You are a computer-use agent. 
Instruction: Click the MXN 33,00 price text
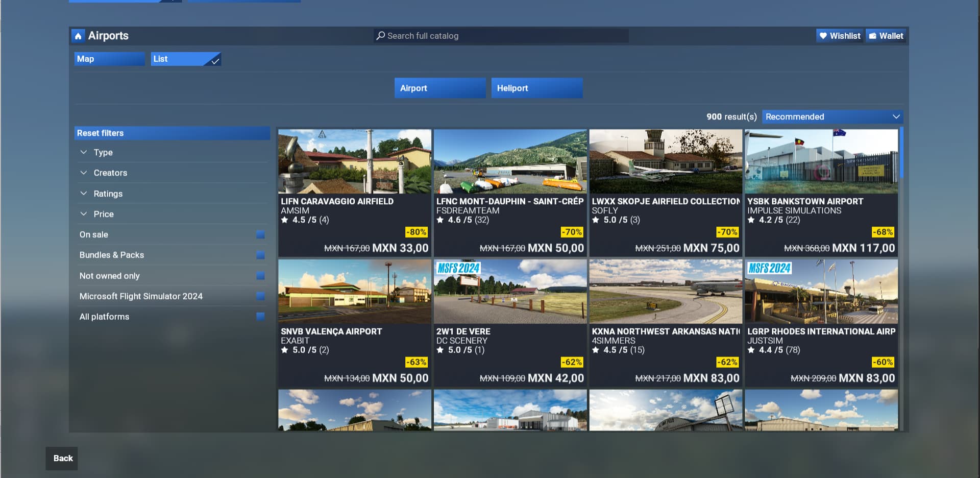pos(400,248)
